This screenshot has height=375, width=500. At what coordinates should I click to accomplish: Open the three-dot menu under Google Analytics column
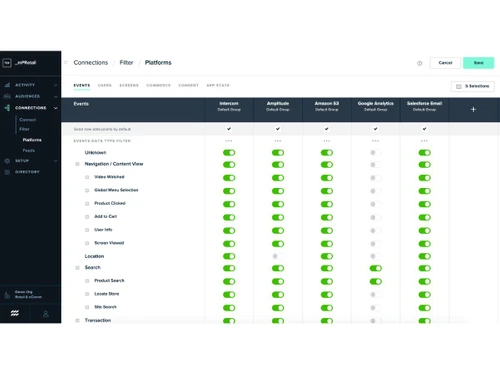point(376,141)
